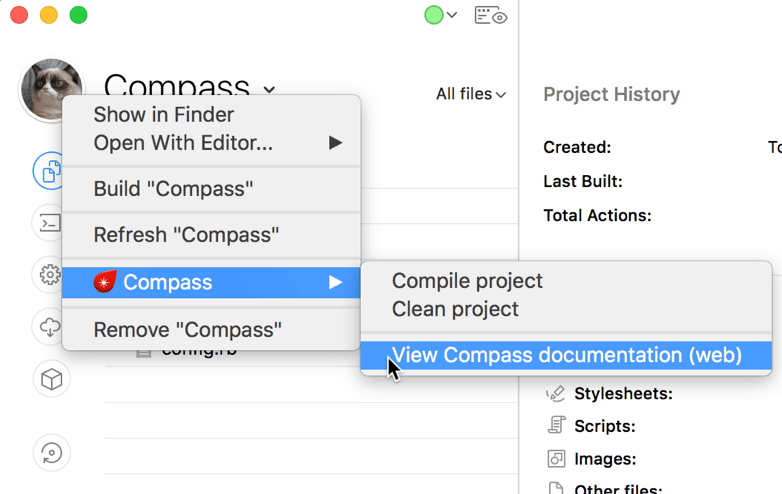
Task: Click the Total Actions: label
Action: pos(597,215)
